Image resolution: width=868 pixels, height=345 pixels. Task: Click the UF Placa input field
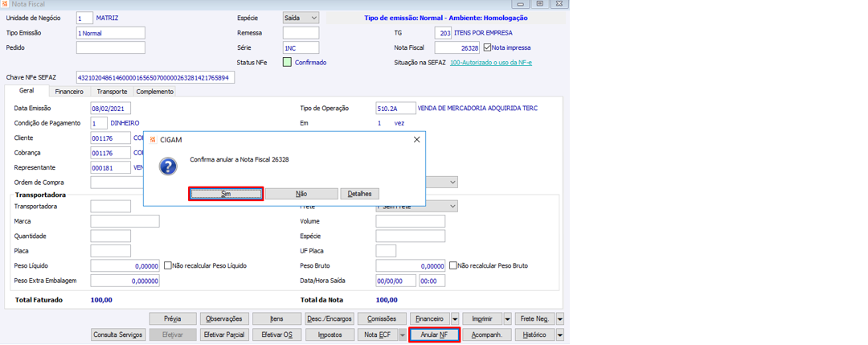[x=386, y=251]
